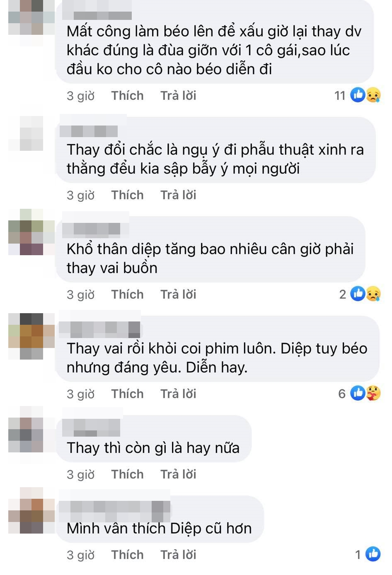Like the 'Khổ thân diệp' comment
The image size is (392, 575).
[x=127, y=295]
